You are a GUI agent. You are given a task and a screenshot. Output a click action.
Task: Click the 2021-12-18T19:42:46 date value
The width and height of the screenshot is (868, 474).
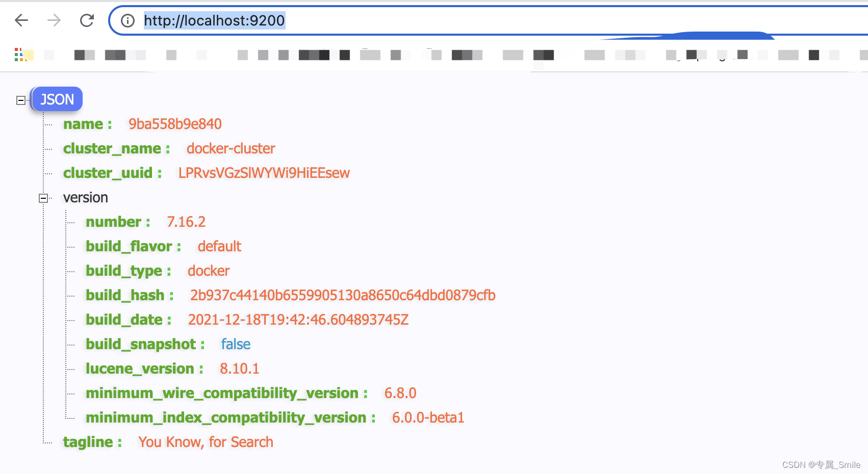coord(298,320)
